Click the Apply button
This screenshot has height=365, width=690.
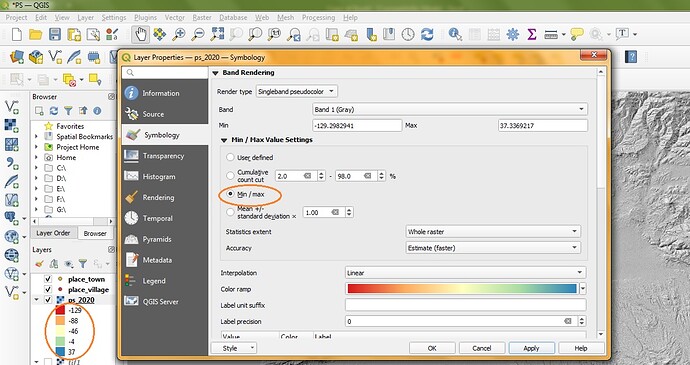click(531, 348)
